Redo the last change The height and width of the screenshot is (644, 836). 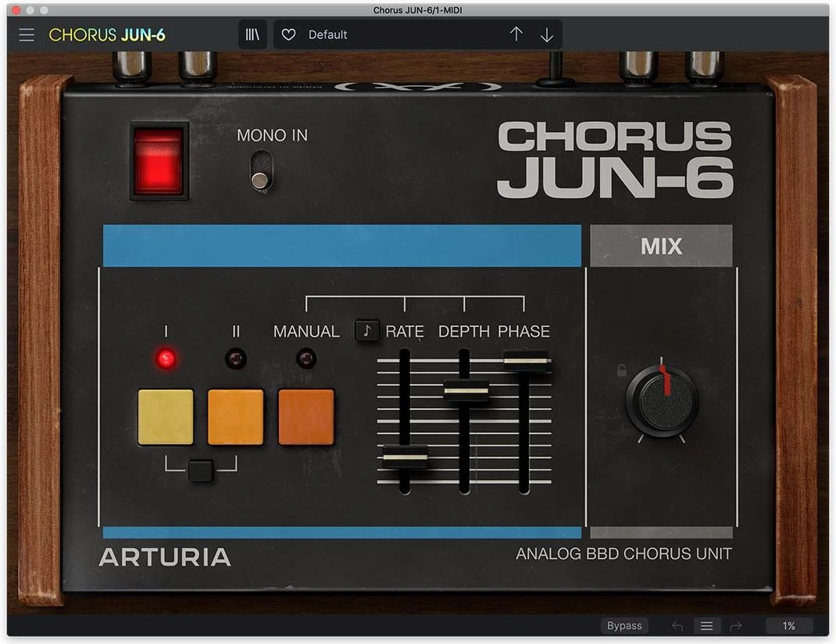coord(736,626)
